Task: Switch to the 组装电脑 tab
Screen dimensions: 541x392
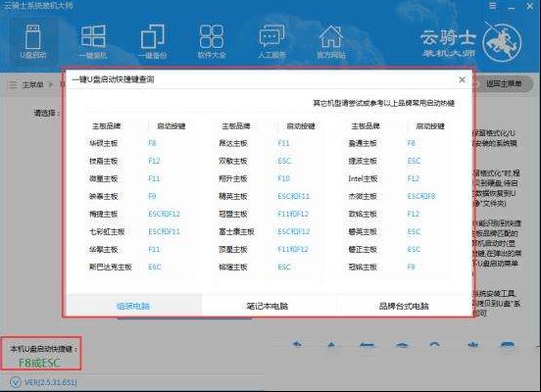Action: [x=133, y=306]
